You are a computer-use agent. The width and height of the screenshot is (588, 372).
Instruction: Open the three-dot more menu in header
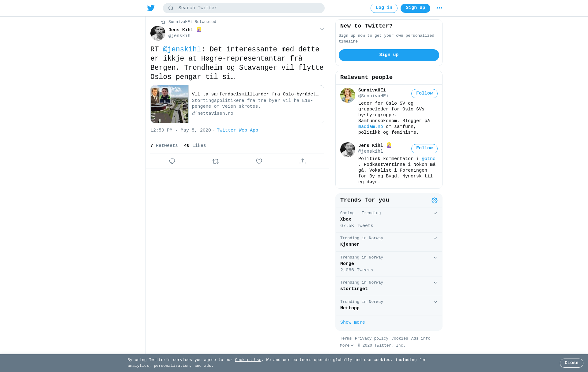coord(439,8)
